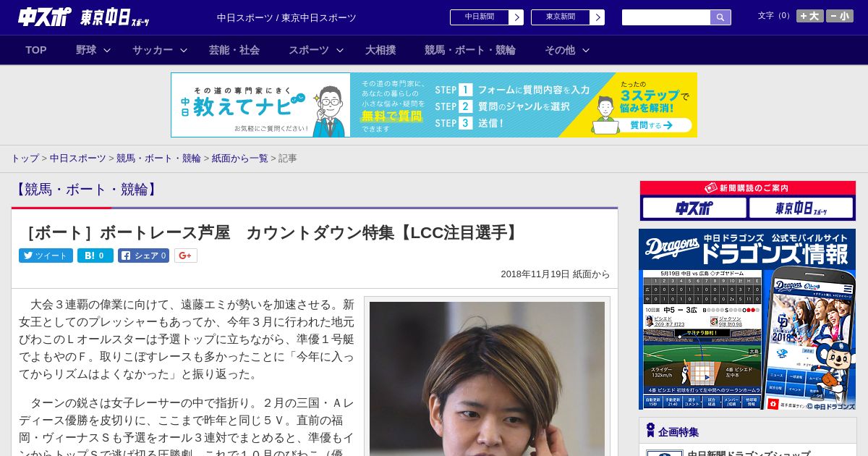Share article with Facebook シェア button
This screenshot has width=868, height=456.
[x=143, y=256]
